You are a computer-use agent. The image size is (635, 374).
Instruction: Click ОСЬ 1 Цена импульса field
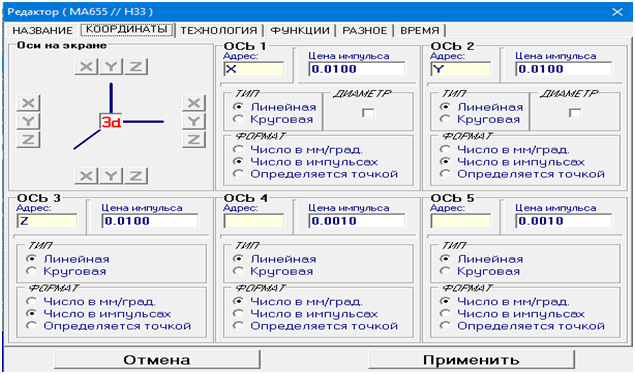point(357,69)
